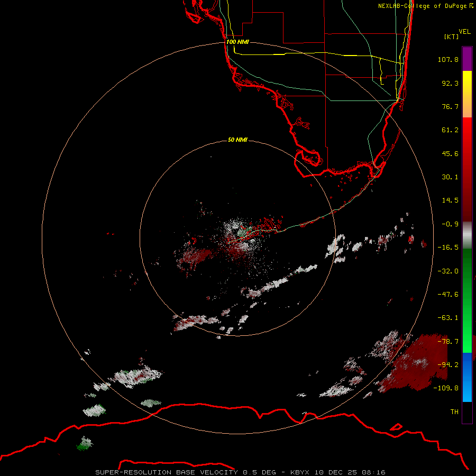Select the 76.7 scale value

(450, 106)
